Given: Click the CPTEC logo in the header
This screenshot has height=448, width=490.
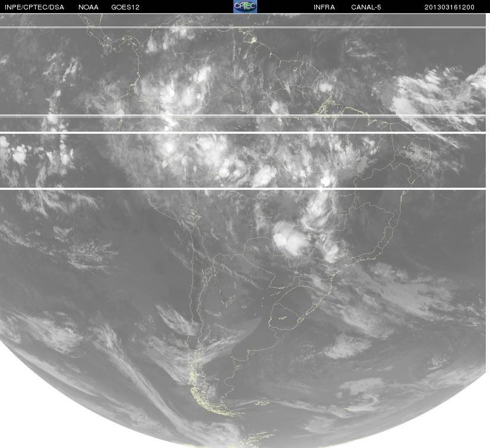Looking at the screenshot, I should (x=245, y=7).
